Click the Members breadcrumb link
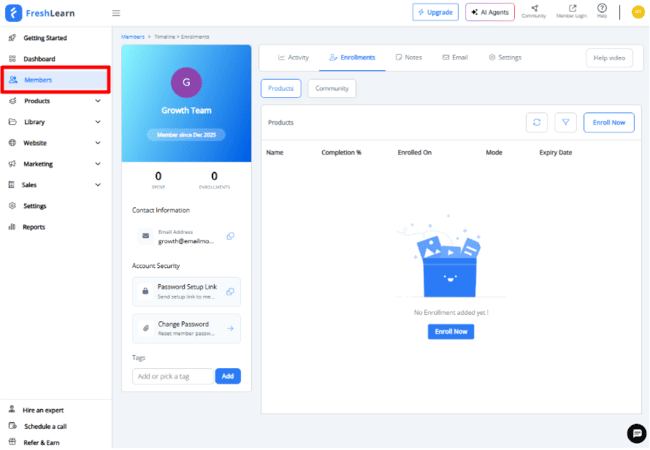The width and height of the screenshot is (650, 450). click(133, 37)
